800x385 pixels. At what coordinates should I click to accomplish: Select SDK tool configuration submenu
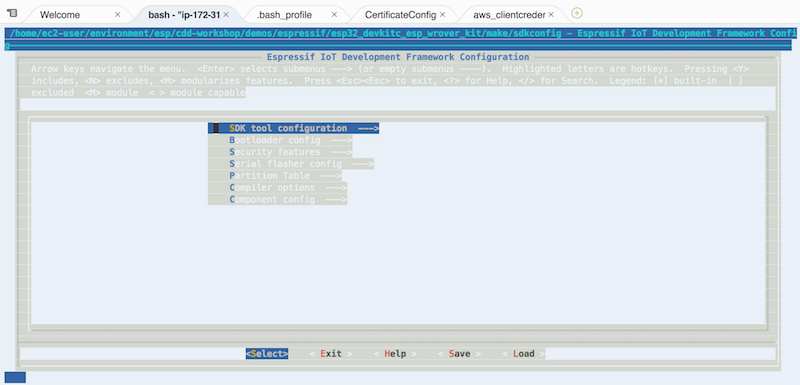click(293, 129)
